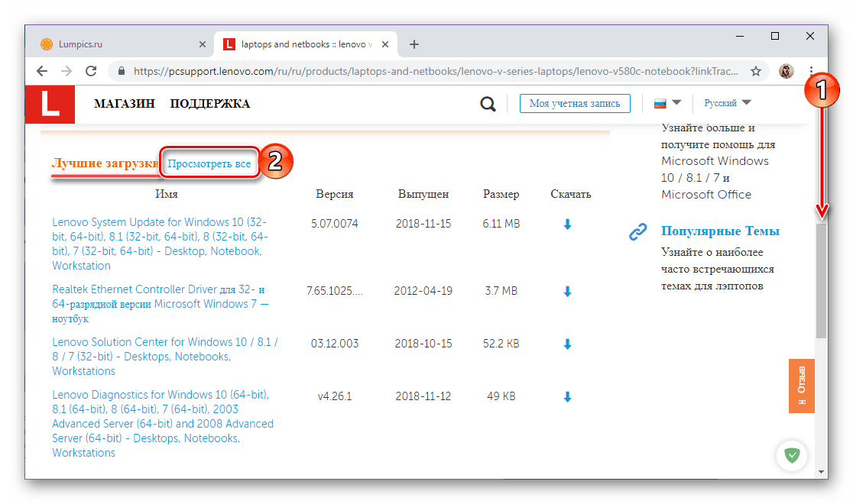
Task: Download Lenovo Solution Center arrow icon
Action: [567, 344]
